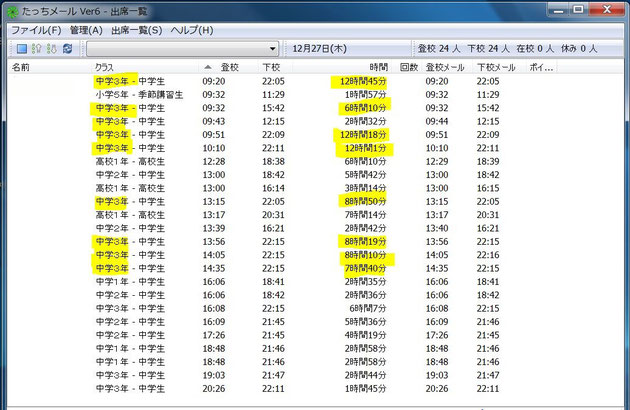Image resolution: width=630 pixels, height=410 pixels.
Task: Open the empty class filter dropdown
Action: coord(182,49)
